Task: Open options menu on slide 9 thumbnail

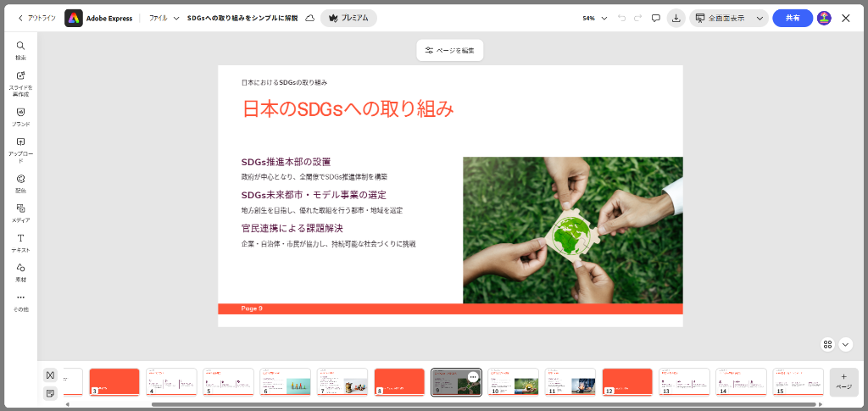Action: coord(473,377)
